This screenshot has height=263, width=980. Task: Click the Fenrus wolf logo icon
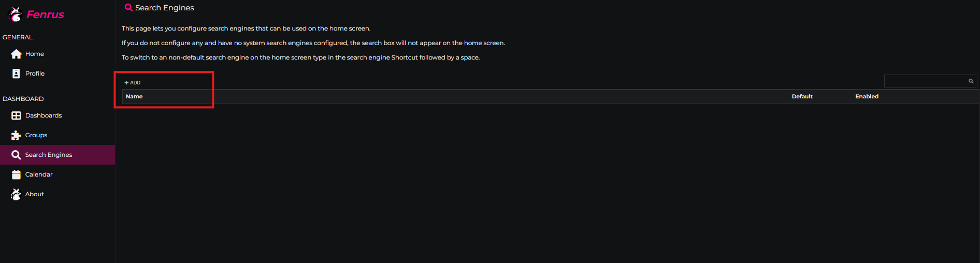point(16,14)
